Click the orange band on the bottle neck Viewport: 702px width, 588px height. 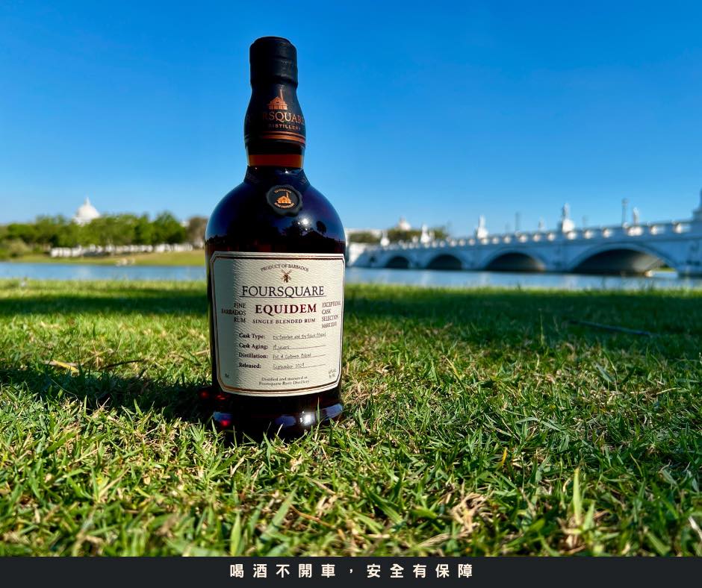pos(276,160)
